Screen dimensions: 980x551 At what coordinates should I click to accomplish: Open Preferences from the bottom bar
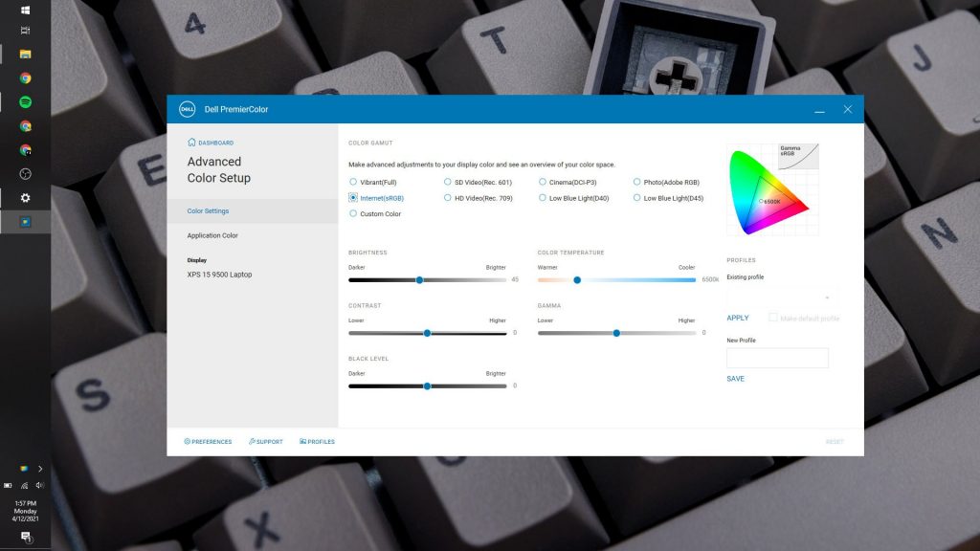208,442
